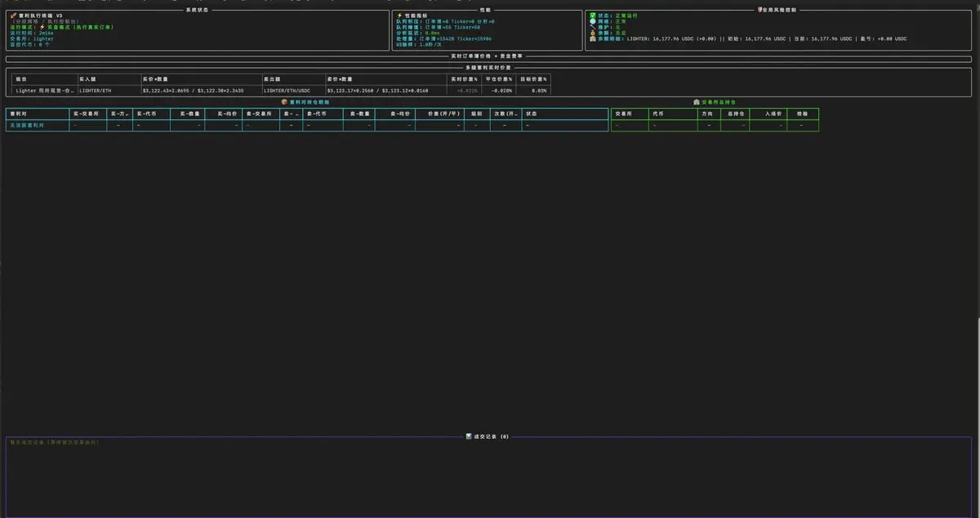Click the 正常运行 status value
Image resolution: width=980 pixels, height=518 pixels.
[x=626, y=16]
